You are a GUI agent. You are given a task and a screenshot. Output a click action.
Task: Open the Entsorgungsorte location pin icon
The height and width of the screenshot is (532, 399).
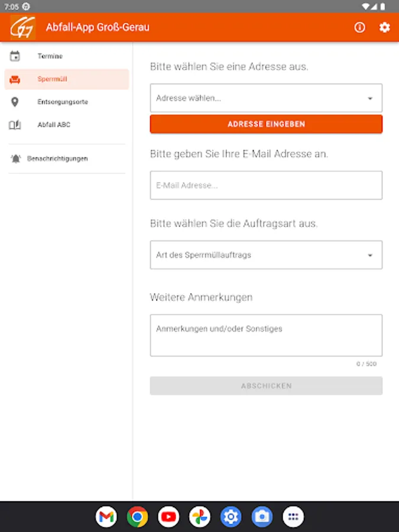click(x=15, y=102)
